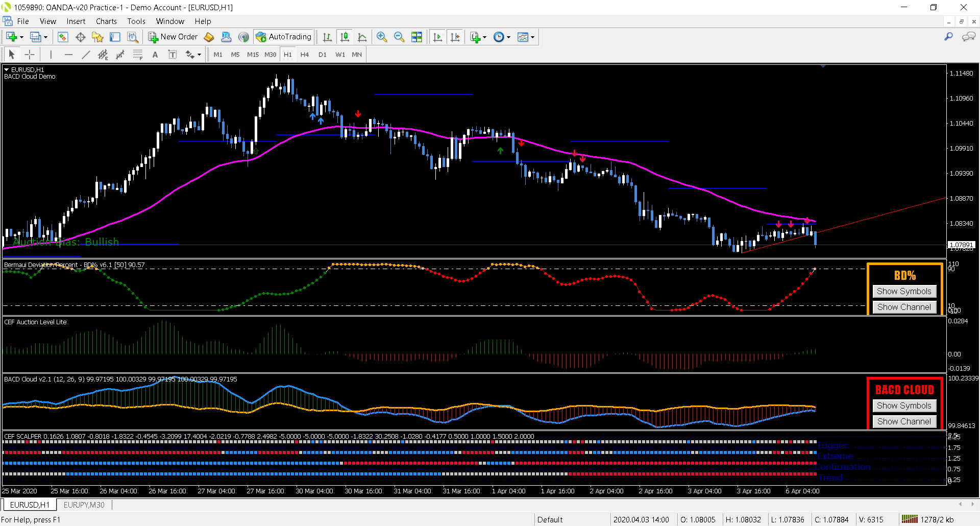Click the New Order button
980x526 pixels.
[x=173, y=37]
